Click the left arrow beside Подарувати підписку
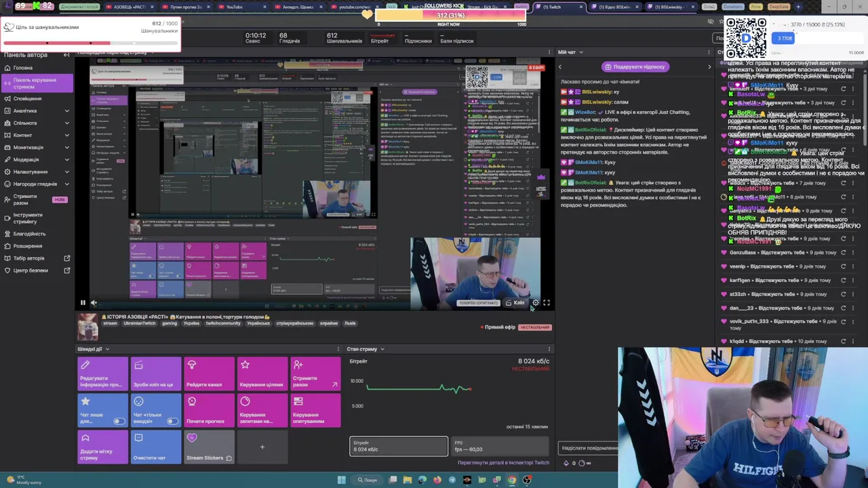Image resolution: width=868 pixels, height=488 pixels. tap(560, 66)
